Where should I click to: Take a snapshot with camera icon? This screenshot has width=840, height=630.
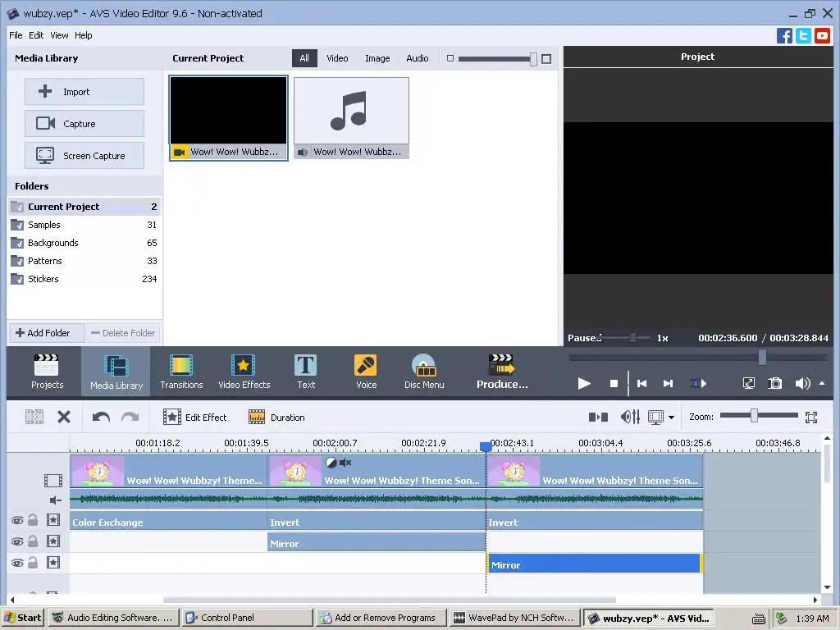[x=774, y=383]
